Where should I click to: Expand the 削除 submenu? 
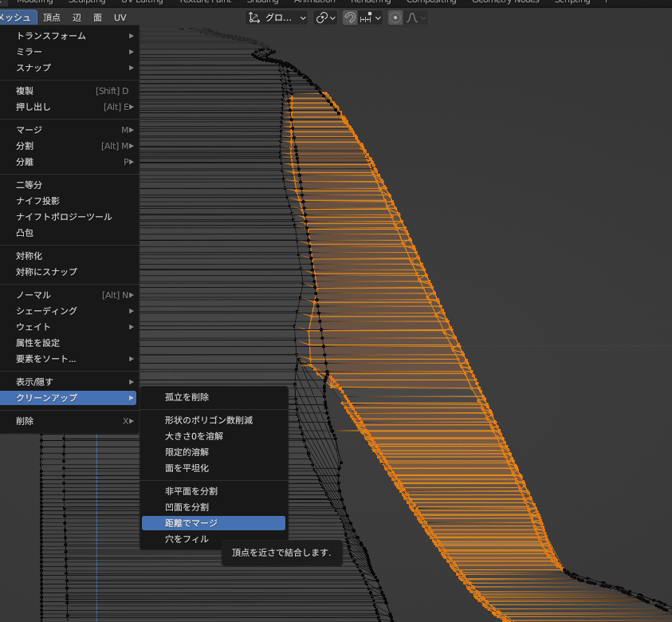[x=69, y=421]
